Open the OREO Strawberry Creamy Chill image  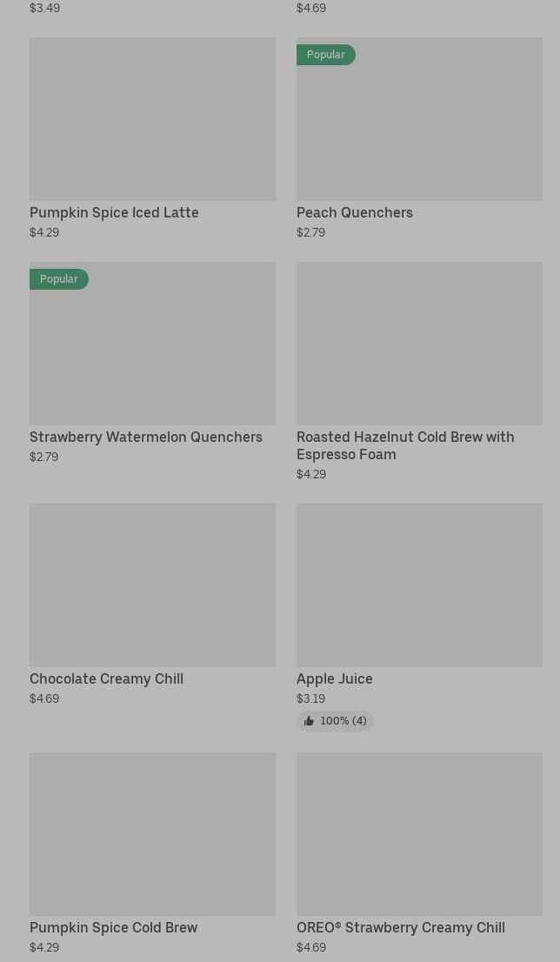click(x=419, y=834)
